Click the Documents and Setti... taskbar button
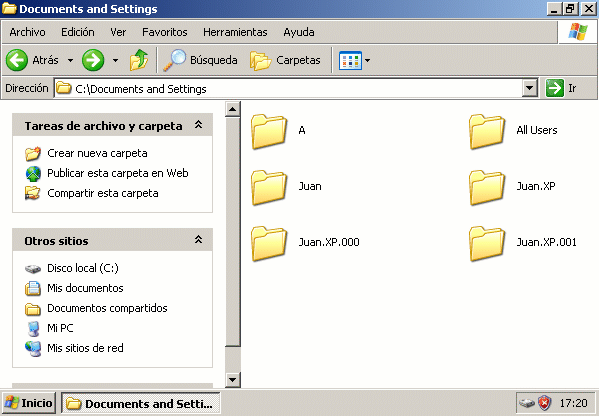Screen dimensions: 599x416 [x=141, y=403]
